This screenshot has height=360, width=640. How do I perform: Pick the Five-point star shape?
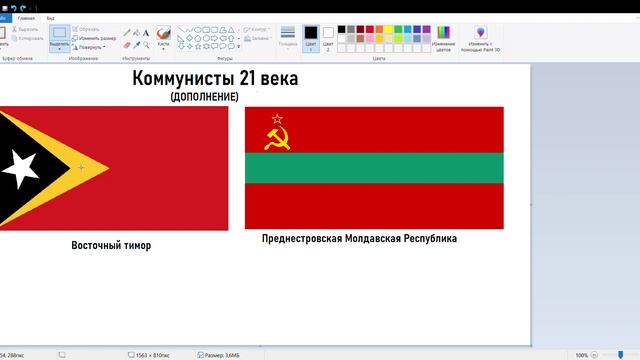tap(198, 47)
